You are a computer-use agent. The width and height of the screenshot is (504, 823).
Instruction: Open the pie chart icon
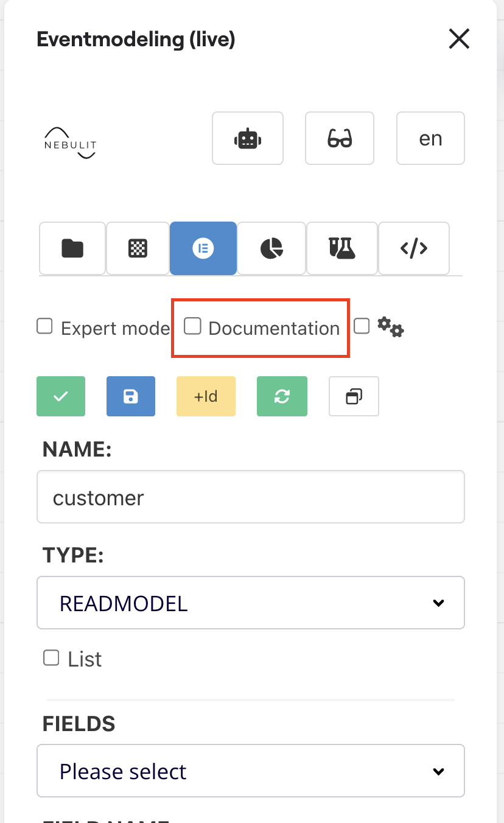coord(271,248)
